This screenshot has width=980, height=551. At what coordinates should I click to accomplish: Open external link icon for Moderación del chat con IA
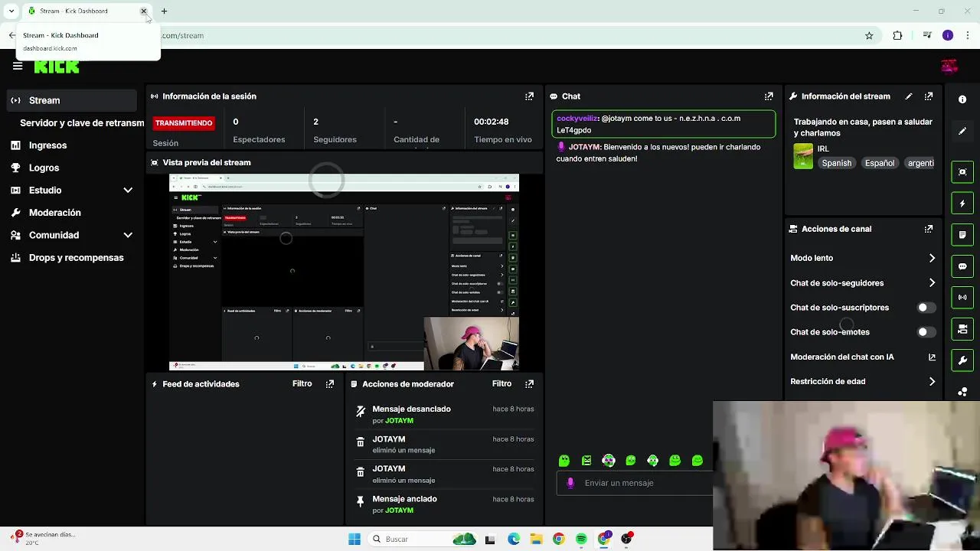pos(932,357)
